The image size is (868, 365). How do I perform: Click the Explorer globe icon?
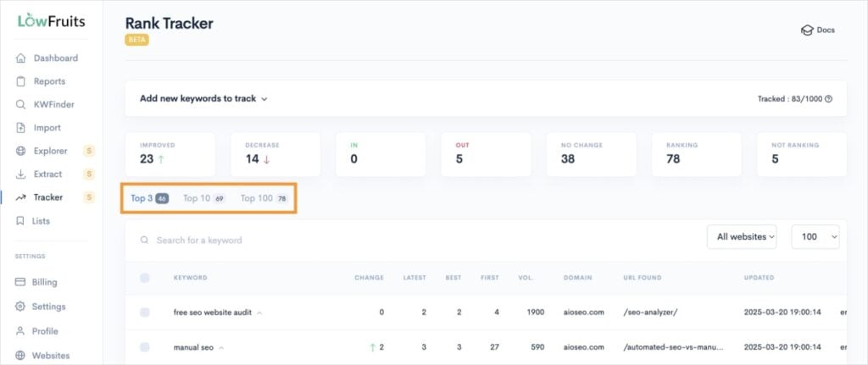pos(20,151)
